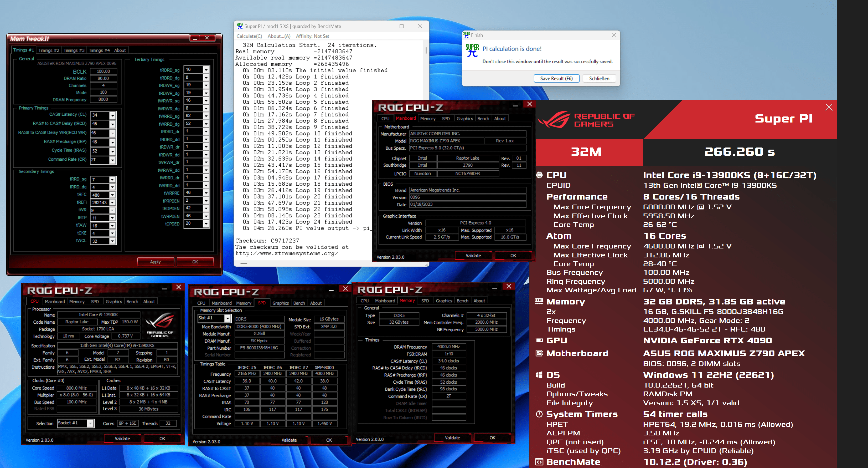Click Validate in CPU-Z Mainboard window
868x468 pixels.
click(473, 256)
